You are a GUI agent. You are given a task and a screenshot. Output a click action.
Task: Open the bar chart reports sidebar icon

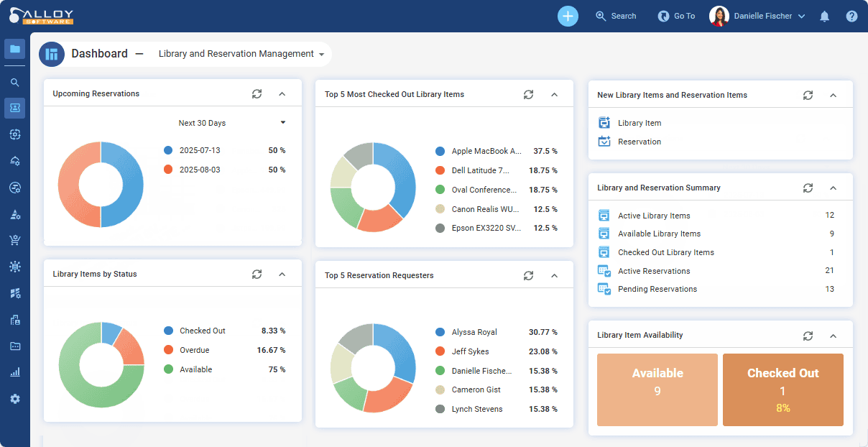coord(15,372)
